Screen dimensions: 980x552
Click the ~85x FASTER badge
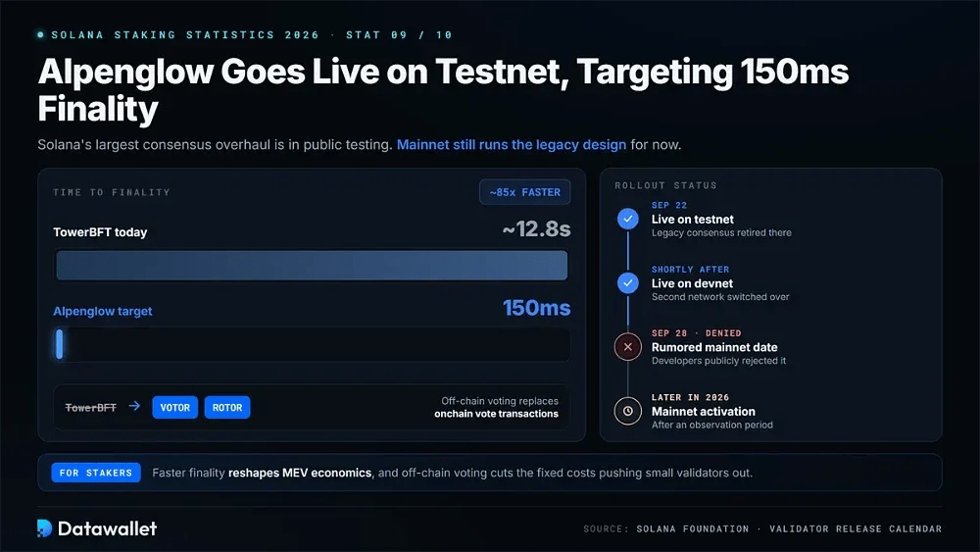(x=525, y=192)
